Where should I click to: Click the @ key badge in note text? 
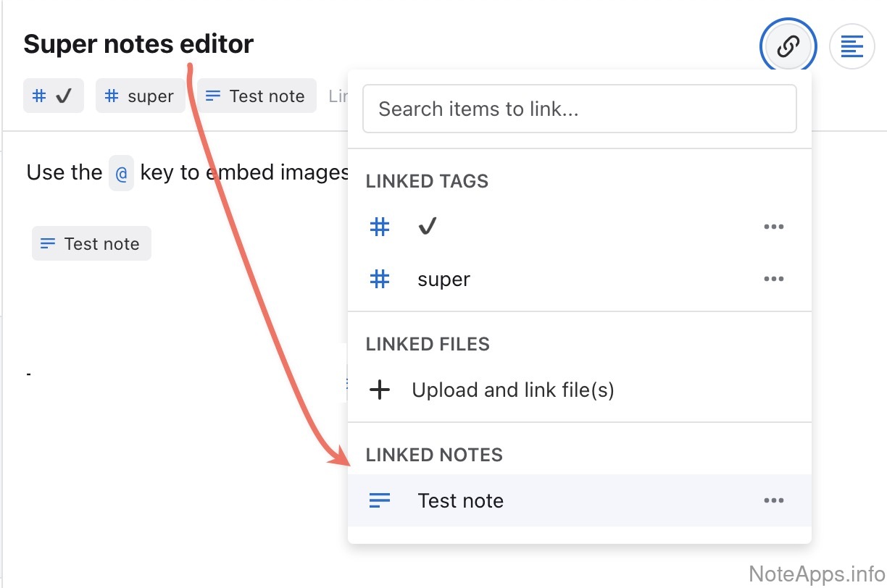click(121, 173)
